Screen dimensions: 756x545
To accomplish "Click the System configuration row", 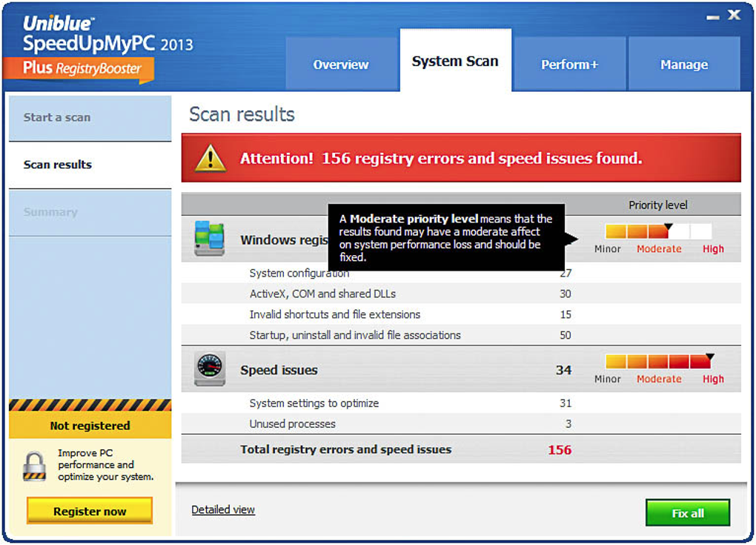I will click(461, 273).
